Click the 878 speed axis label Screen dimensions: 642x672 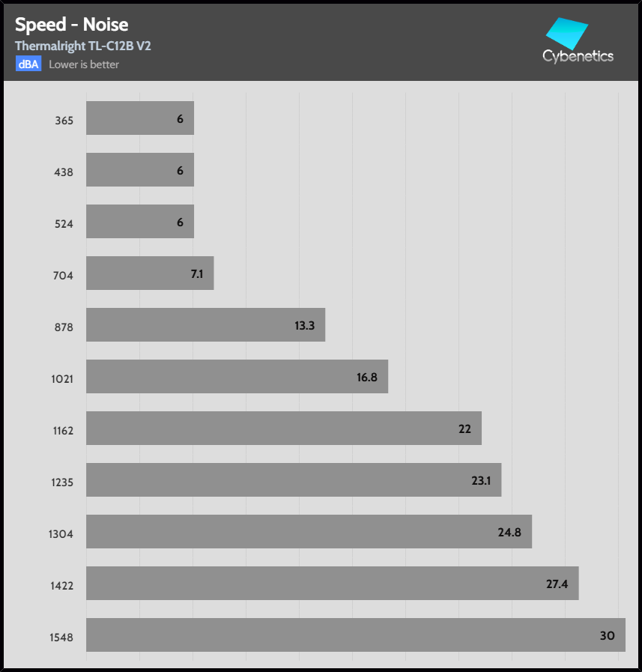click(64, 327)
